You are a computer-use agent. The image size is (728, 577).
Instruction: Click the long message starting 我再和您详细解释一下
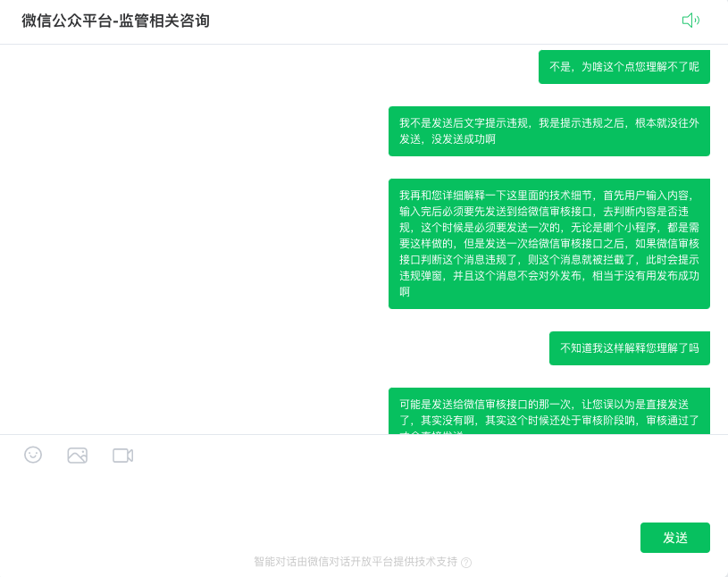(x=549, y=243)
